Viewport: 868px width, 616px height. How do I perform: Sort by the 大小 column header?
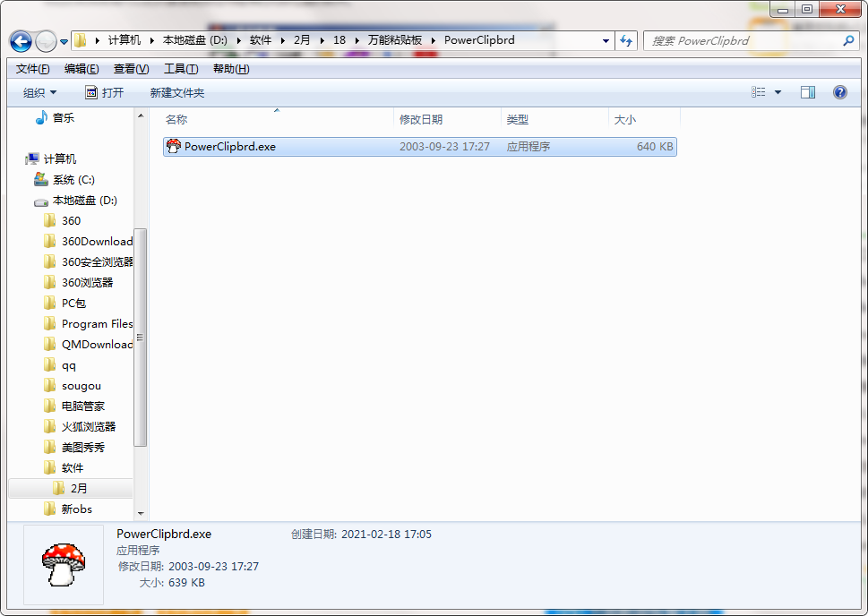point(644,119)
